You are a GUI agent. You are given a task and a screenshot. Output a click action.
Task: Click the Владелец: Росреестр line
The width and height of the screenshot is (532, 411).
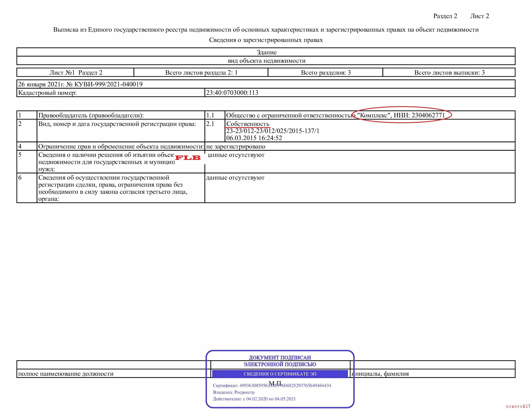234,392
